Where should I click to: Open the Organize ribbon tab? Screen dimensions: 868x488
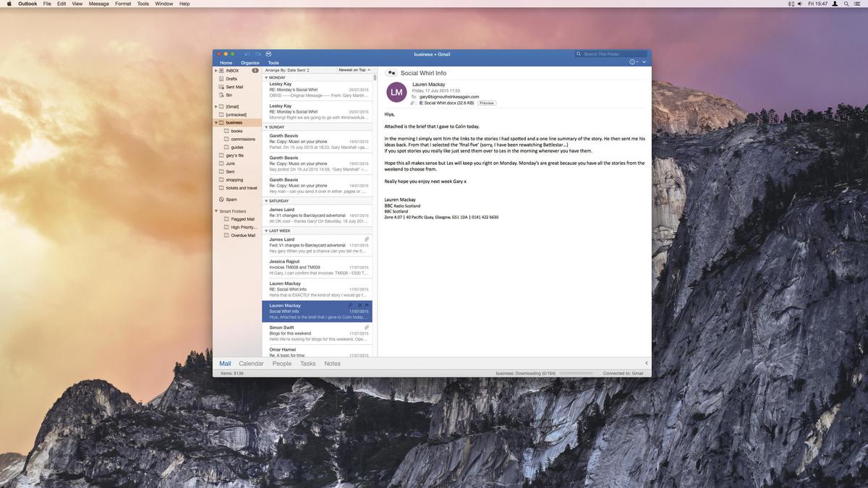(250, 63)
